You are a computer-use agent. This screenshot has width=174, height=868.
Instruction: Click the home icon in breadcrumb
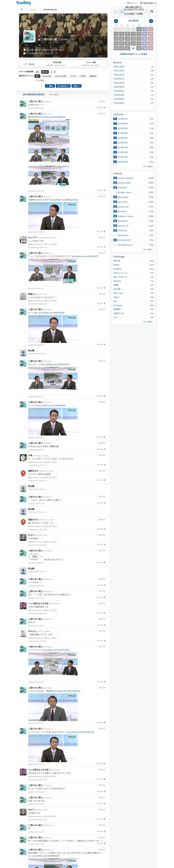coord(22,9)
